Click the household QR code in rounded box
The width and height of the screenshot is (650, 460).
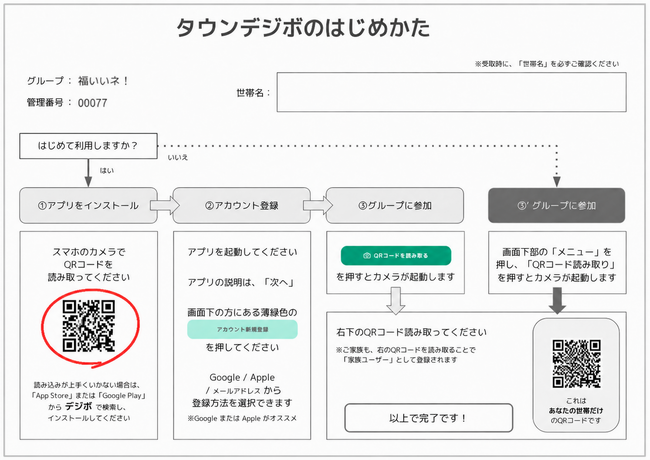pyautogui.click(x=576, y=363)
